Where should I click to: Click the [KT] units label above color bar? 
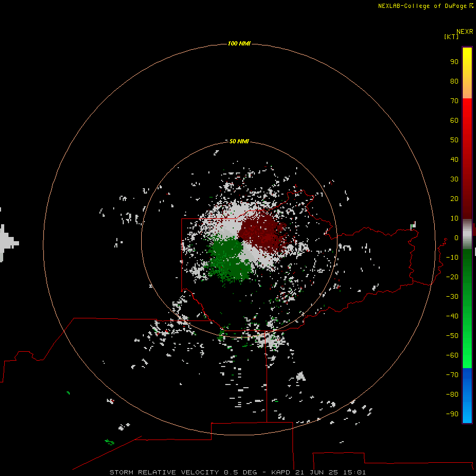coord(451,36)
